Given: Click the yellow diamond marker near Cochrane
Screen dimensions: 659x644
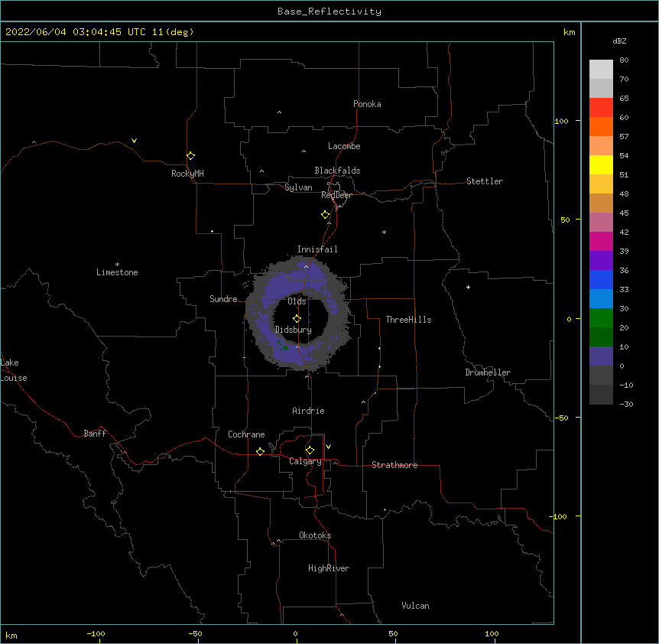Looking at the screenshot, I should coord(260,451).
